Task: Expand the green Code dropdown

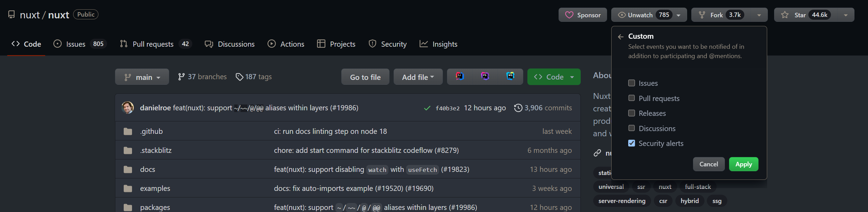Action: (554, 77)
